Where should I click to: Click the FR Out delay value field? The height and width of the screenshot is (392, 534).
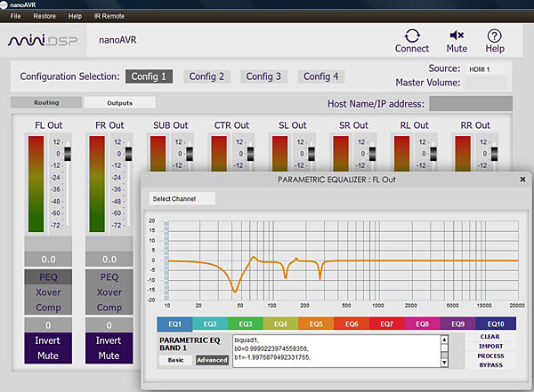[109, 325]
